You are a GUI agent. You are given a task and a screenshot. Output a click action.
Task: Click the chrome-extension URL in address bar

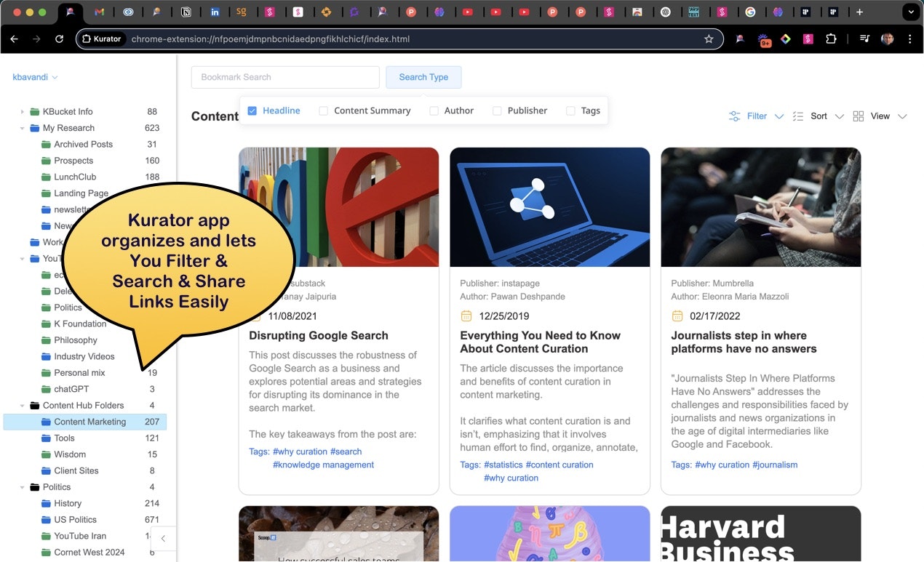[271, 39]
